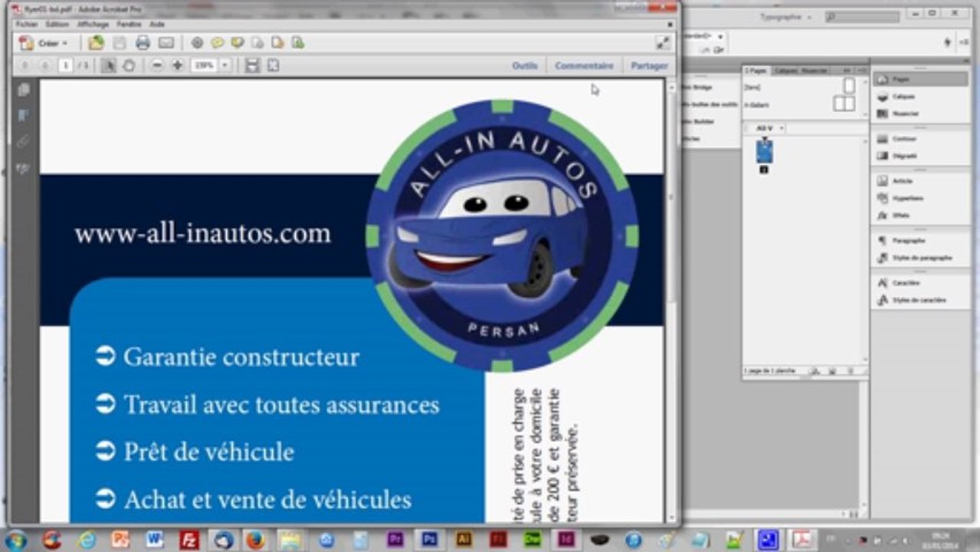
Task: Choose the hand pan tool in Acrobat
Action: tap(129, 66)
